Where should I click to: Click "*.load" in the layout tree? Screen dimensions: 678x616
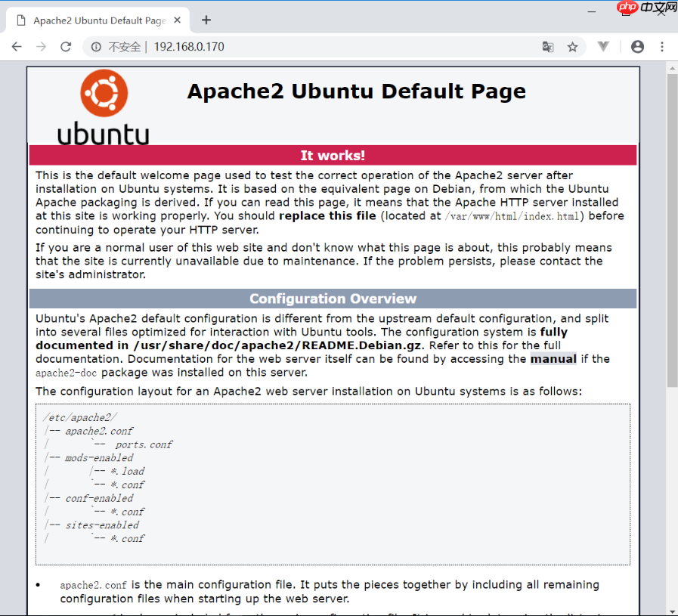(127, 471)
